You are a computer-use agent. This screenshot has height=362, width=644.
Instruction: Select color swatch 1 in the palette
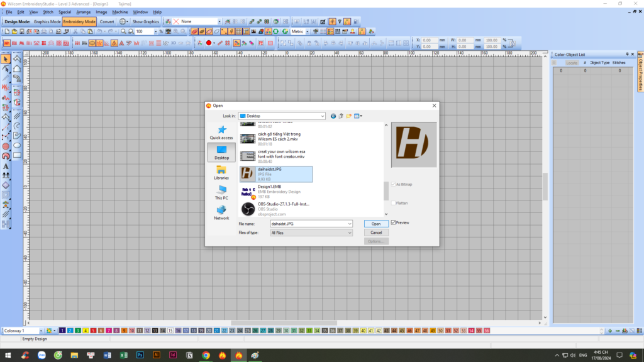pos(62,331)
